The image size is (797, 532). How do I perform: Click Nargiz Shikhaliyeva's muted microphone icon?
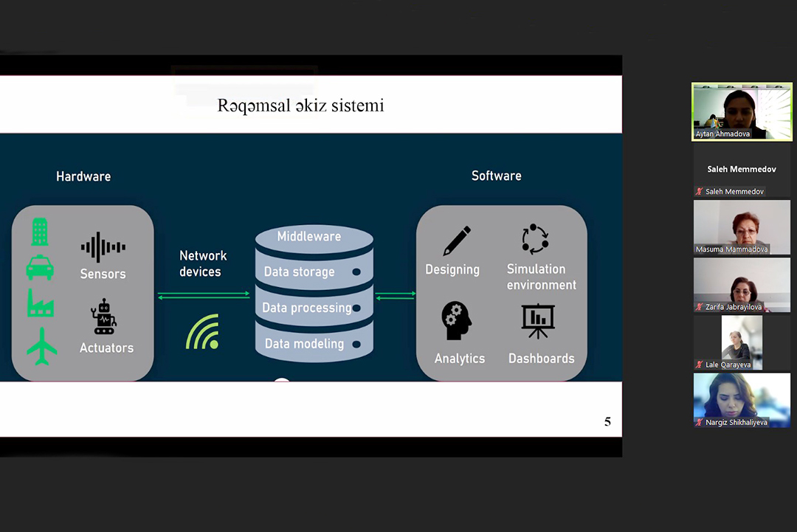tap(699, 422)
